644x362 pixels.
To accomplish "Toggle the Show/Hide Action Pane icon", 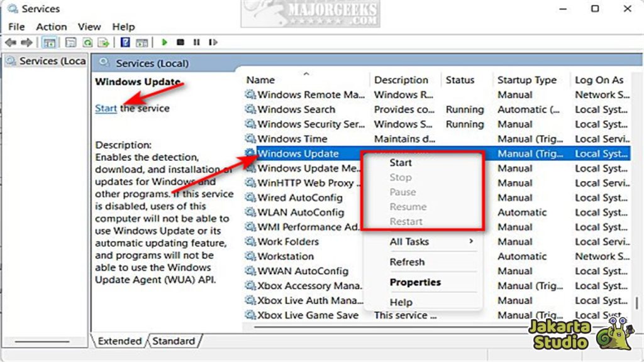I will [142, 42].
